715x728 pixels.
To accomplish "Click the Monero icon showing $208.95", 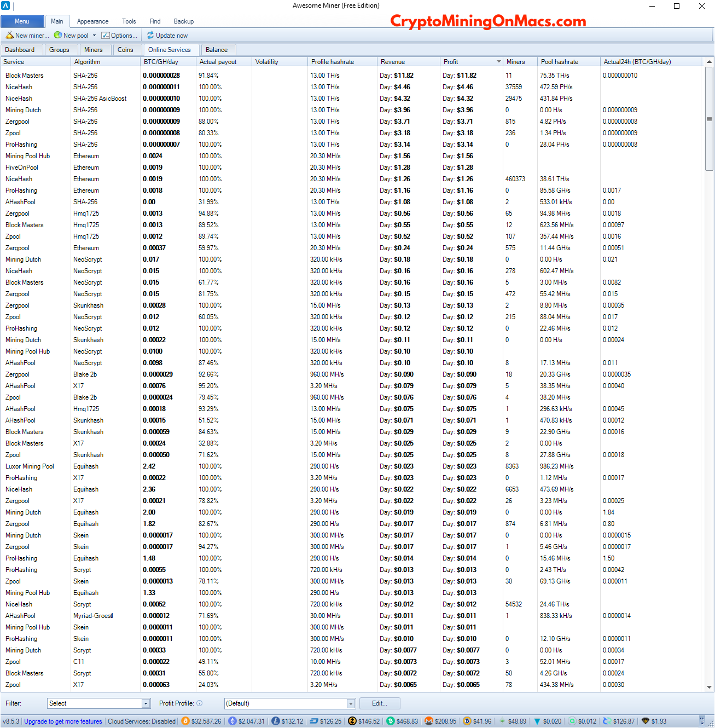I will click(429, 721).
